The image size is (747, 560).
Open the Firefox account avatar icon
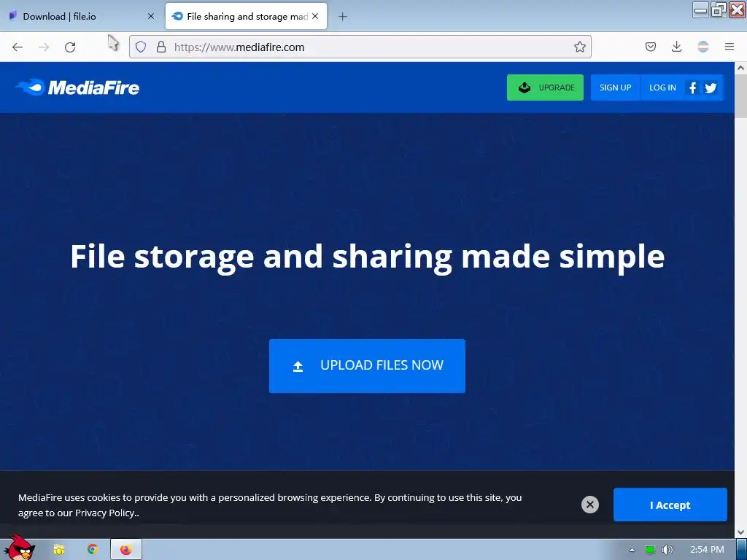pos(703,47)
